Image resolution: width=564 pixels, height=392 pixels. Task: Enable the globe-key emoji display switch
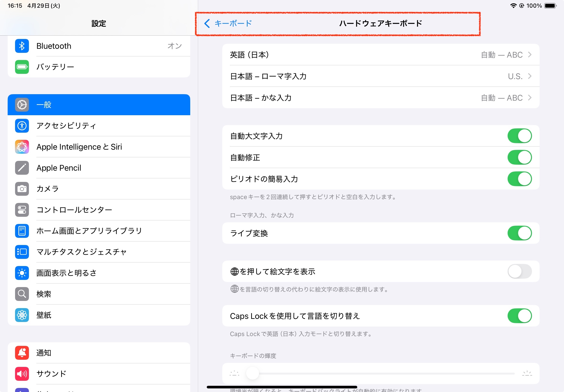tap(519, 271)
